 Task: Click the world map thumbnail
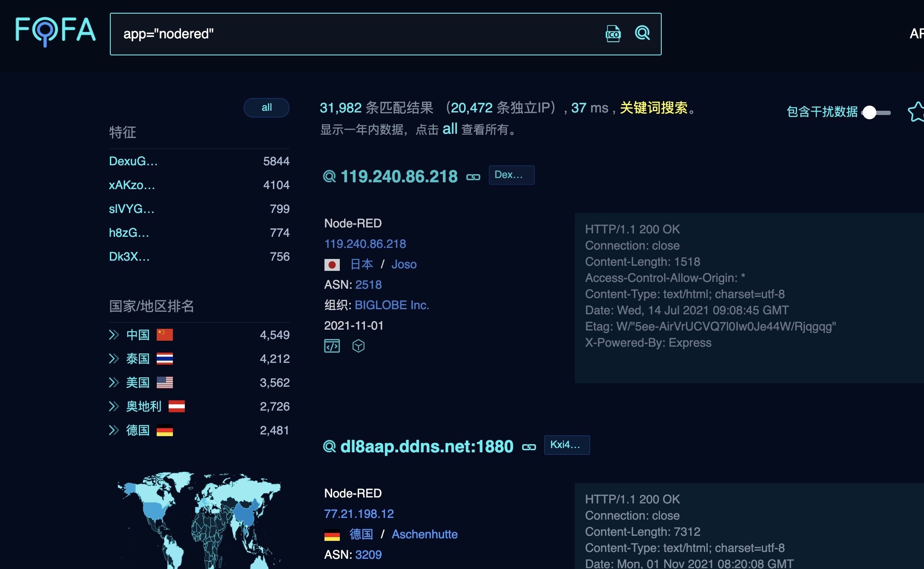tap(199, 520)
